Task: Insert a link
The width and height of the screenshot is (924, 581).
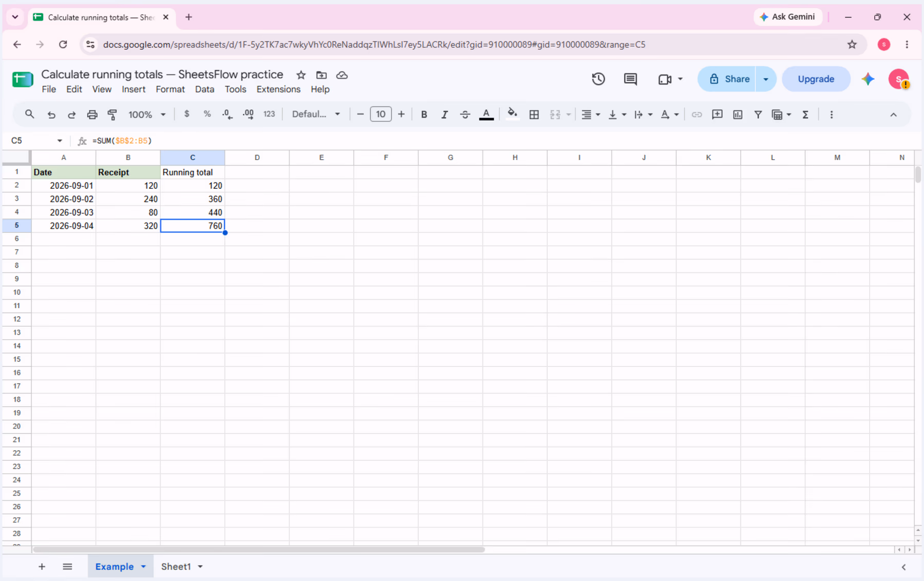Action: (x=697, y=114)
